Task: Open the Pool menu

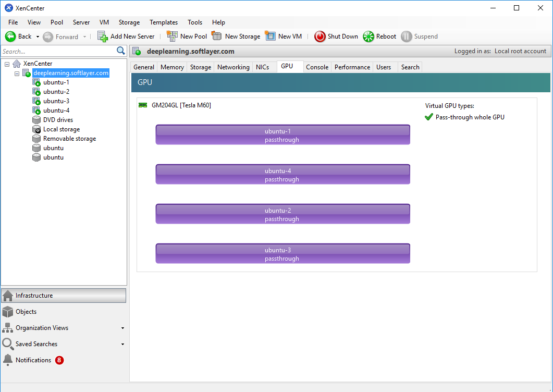Action: click(57, 22)
